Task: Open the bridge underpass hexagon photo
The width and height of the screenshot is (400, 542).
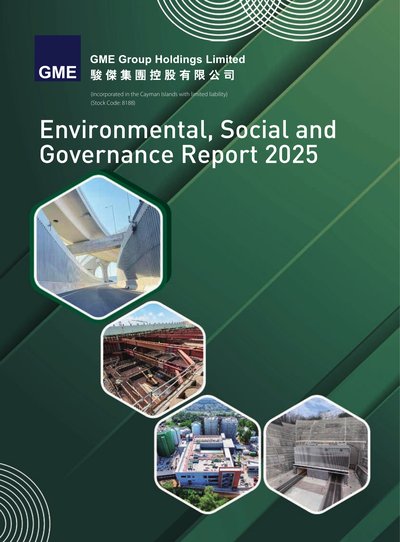Action: (99, 246)
